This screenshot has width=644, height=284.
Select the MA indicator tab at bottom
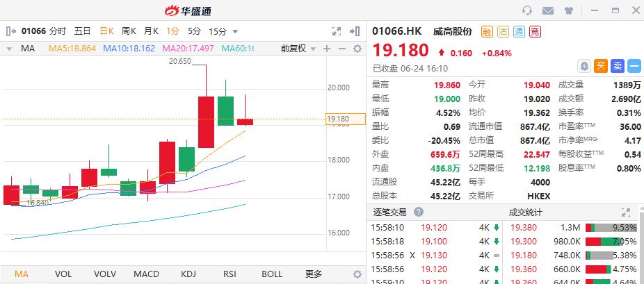(x=22, y=274)
